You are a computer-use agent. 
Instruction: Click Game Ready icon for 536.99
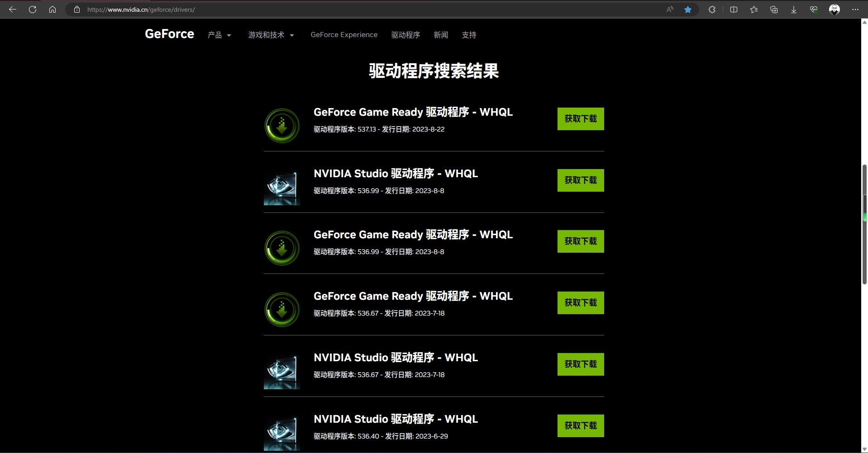(x=282, y=248)
